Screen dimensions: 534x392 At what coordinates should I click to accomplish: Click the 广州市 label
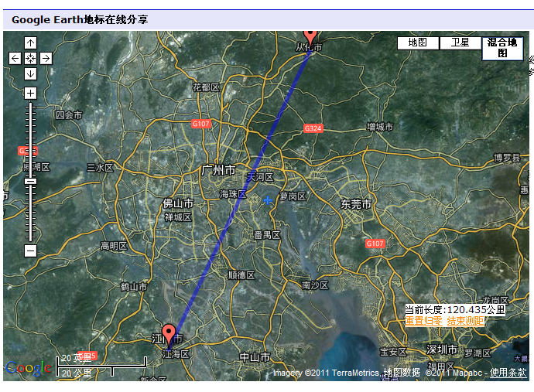pyautogui.click(x=218, y=170)
